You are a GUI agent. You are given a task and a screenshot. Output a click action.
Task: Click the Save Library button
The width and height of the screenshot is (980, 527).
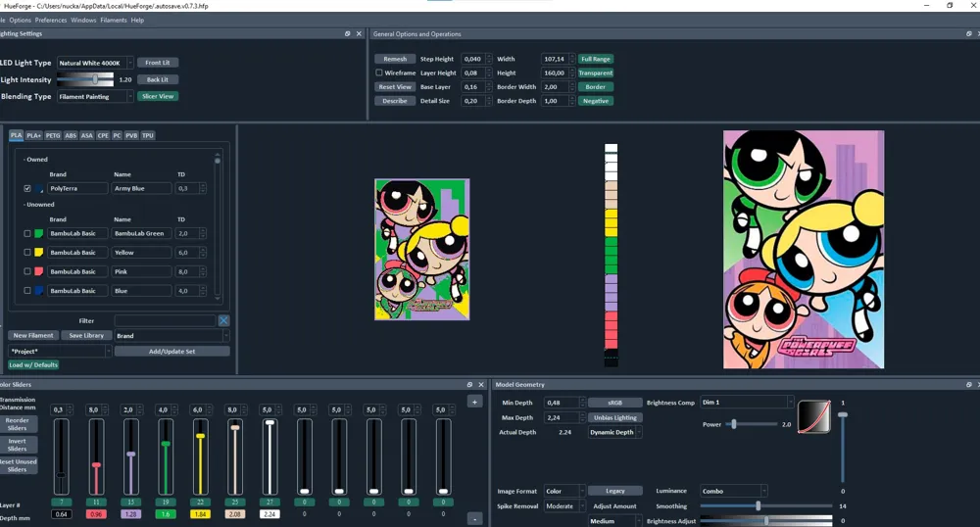86,335
